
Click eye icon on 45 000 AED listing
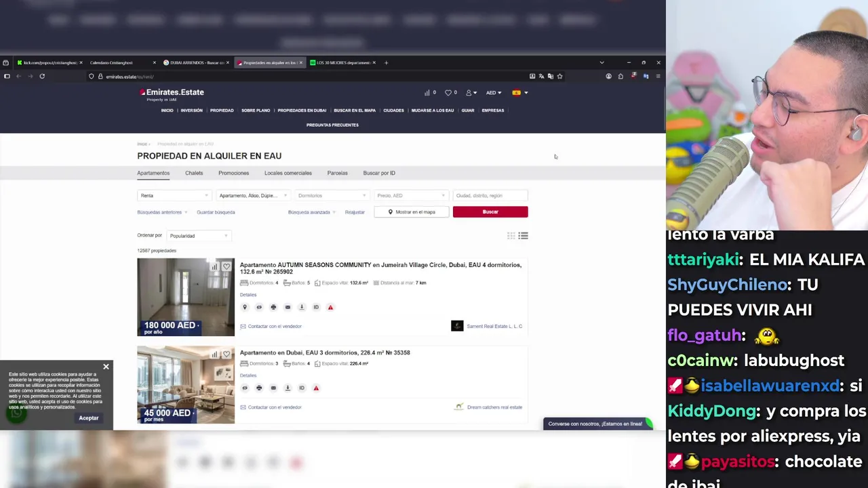coord(245,388)
